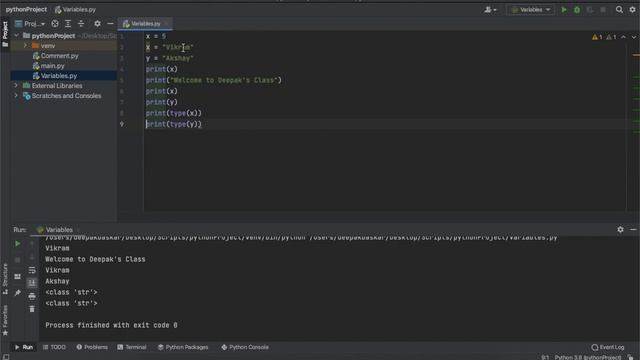Click Process finished with exit code 0
640x360 pixels.
point(111,325)
